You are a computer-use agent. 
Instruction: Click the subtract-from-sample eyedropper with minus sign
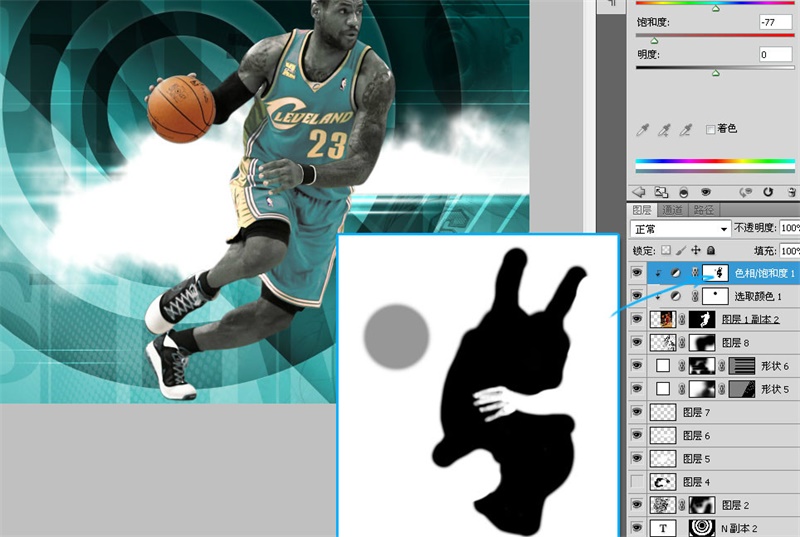coord(687,130)
